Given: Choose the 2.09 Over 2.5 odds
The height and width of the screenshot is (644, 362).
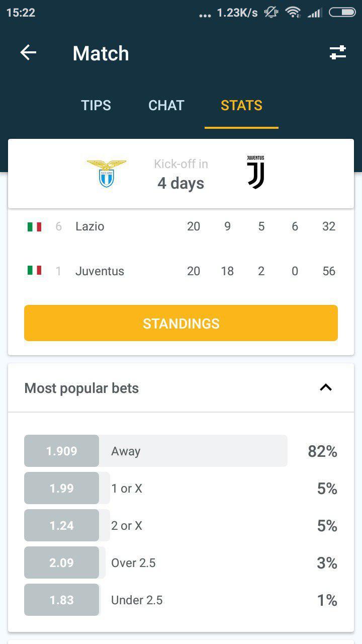Looking at the screenshot, I should [61, 562].
